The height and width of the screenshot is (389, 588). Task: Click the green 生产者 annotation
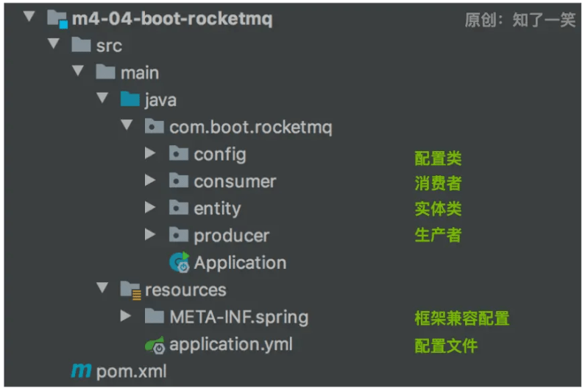point(438,235)
